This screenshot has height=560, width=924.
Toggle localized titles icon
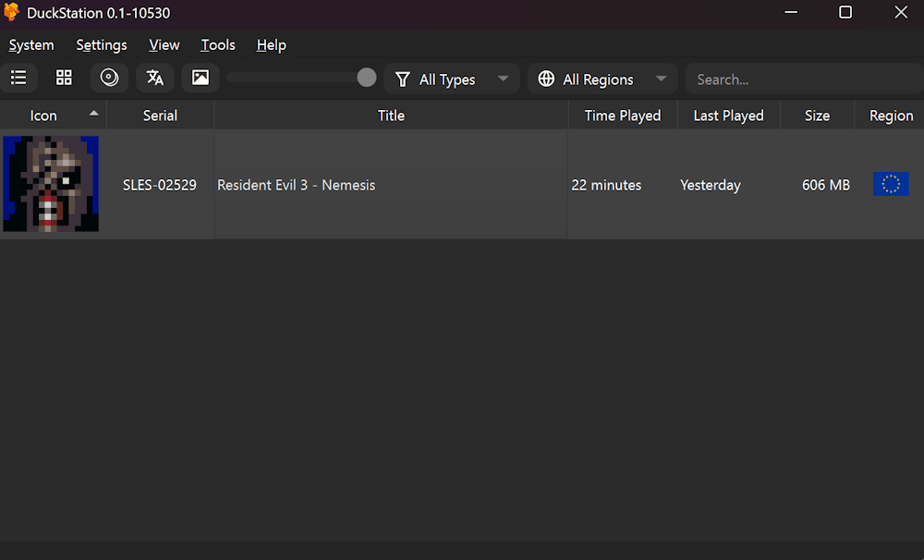pyautogui.click(x=154, y=79)
